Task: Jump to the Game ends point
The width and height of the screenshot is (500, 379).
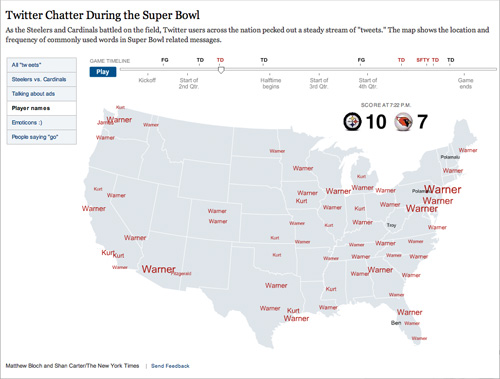Action: click(465, 83)
